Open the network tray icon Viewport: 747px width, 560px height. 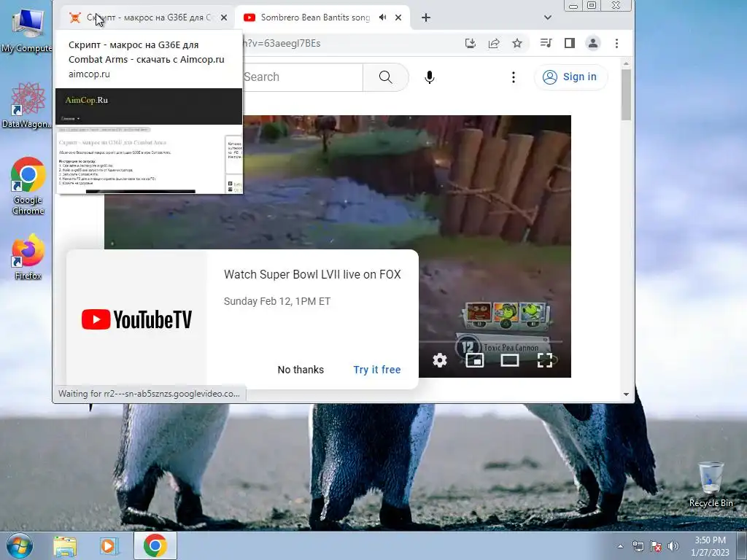[638, 546]
